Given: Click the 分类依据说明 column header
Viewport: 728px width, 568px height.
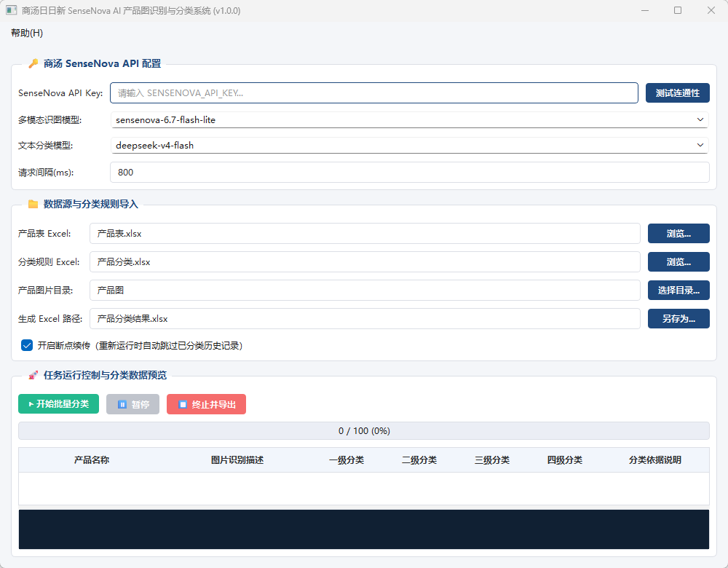Looking at the screenshot, I should (655, 459).
